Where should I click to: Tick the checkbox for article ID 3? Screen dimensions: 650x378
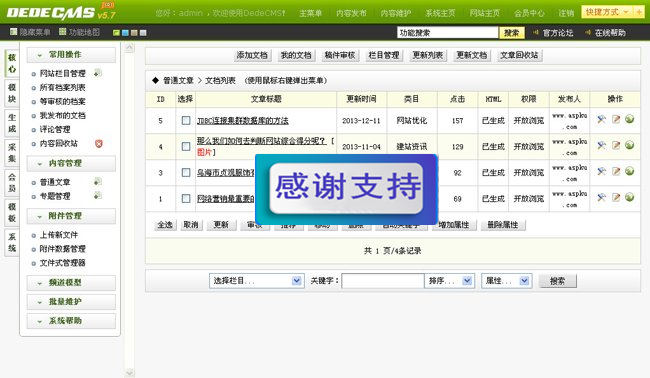186,172
